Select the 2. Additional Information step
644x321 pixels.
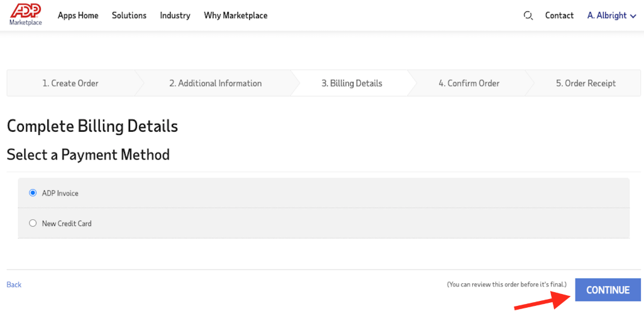pyautogui.click(x=216, y=84)
